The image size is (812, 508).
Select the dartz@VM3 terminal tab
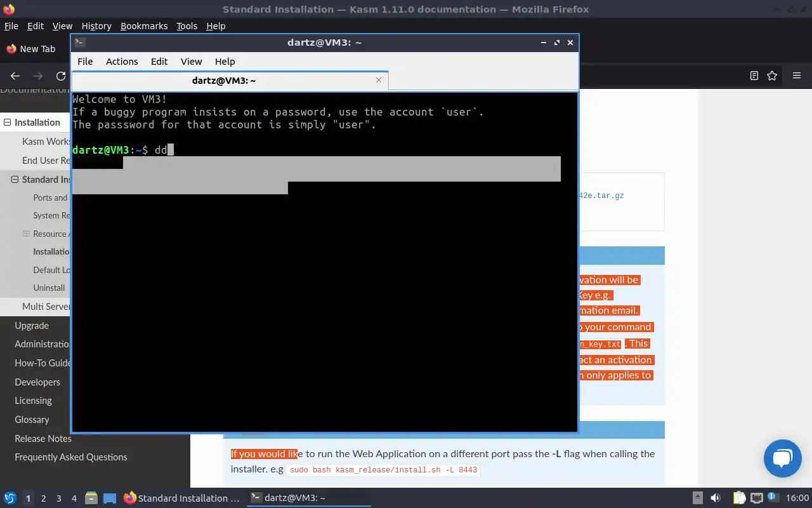(x=230, y=81)
